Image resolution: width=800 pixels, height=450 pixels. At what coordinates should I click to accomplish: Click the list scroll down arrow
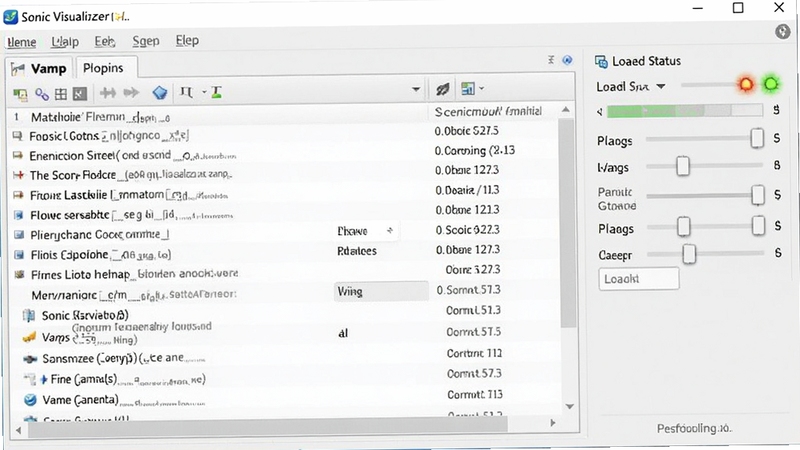tap(570, 407)
